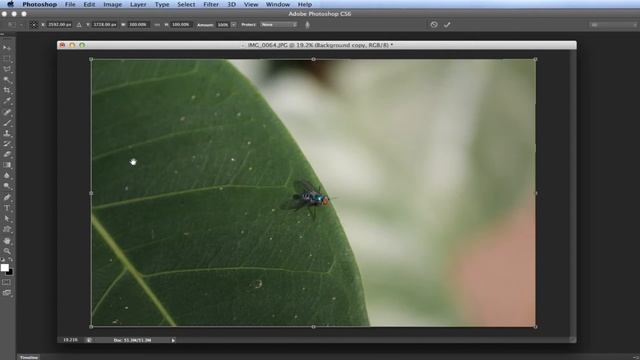The width and height of the screenshot is (640, 360).
Task: Toggle relative positioning triangle in options bar
Action: point(79,25)
